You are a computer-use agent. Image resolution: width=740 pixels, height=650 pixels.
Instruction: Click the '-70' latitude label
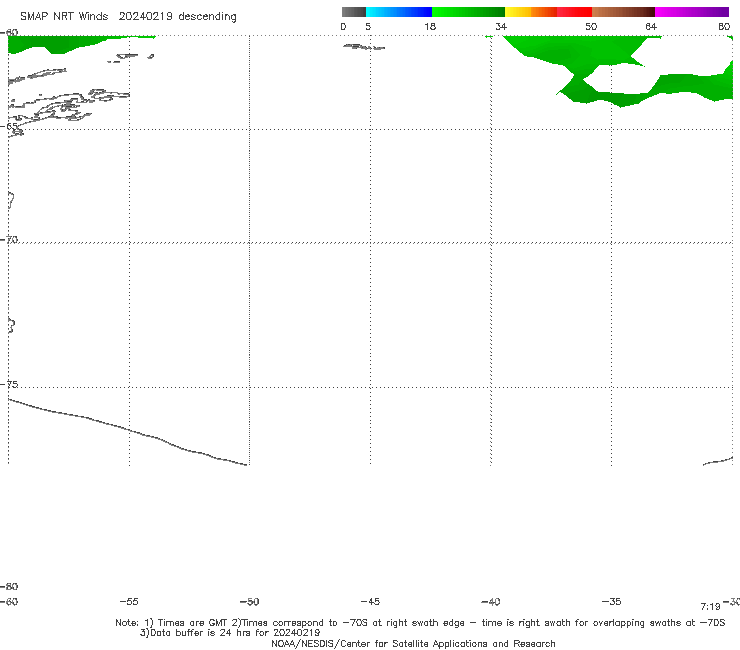click(9, 240)
